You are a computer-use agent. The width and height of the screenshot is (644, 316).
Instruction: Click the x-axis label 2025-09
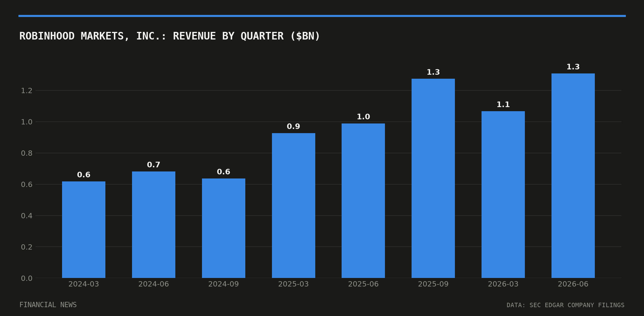pyautogui.click(x=433, y=284)
